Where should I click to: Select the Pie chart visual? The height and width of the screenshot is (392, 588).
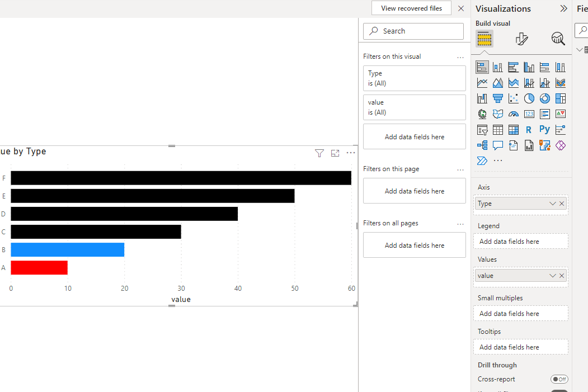(529, 98)
